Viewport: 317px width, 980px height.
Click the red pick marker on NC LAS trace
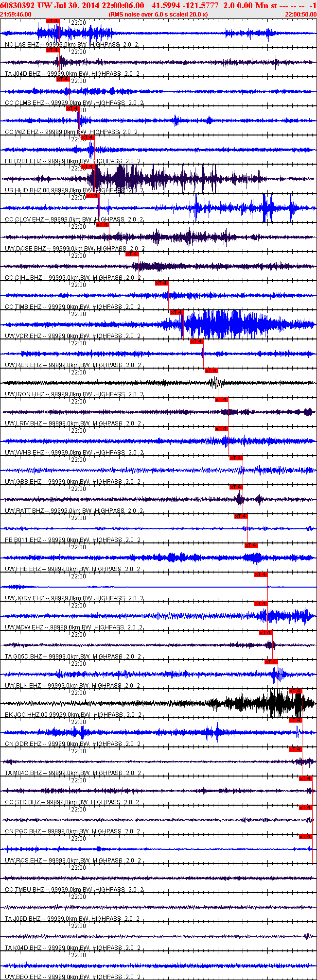coord(53,21)
